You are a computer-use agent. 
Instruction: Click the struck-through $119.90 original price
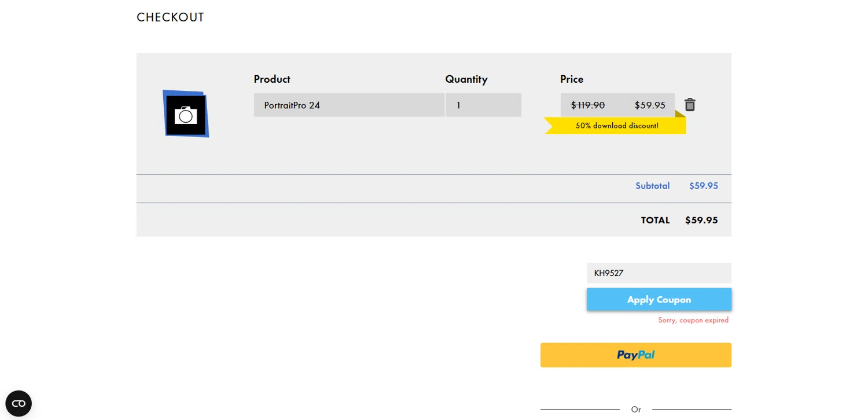[x=588, y=105]
